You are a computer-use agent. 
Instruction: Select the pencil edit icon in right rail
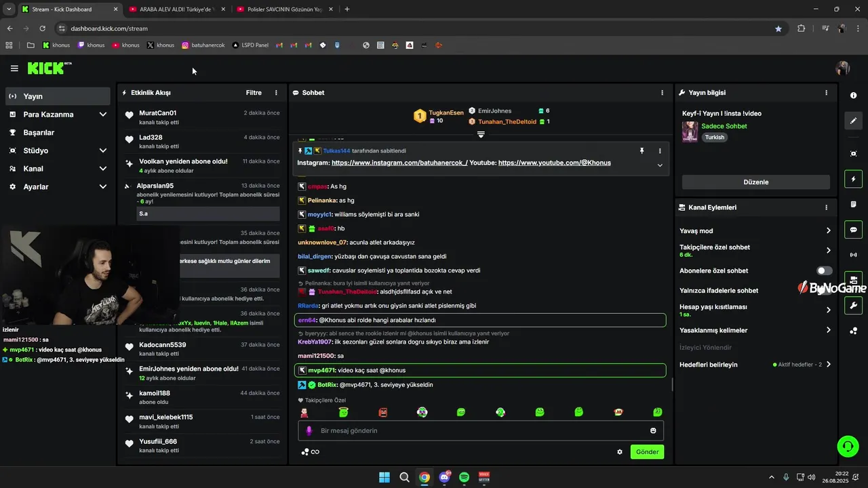coord(853,121)
